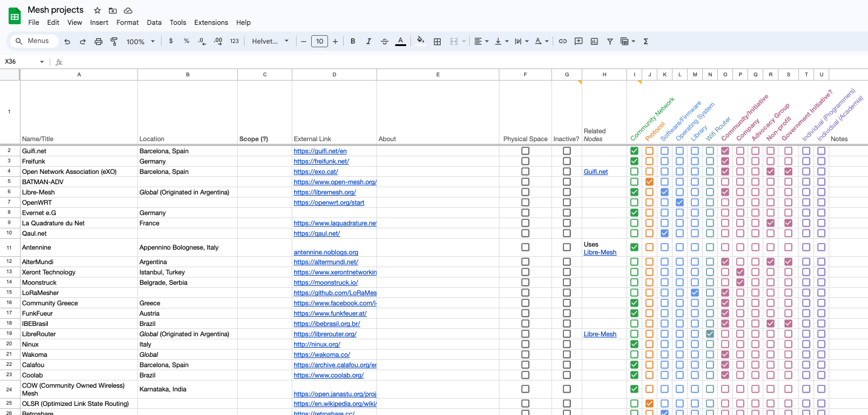This screenshot has width=868, height=415.
Task: Toggle the Inactive checkbox for Freifunk
Action: click(567, 161)
